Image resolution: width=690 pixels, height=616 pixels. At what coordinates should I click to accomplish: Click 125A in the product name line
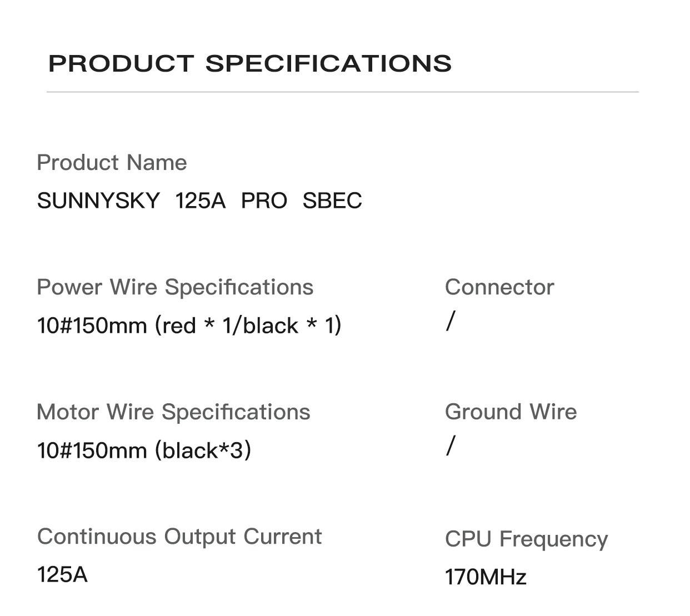point(200,201)
